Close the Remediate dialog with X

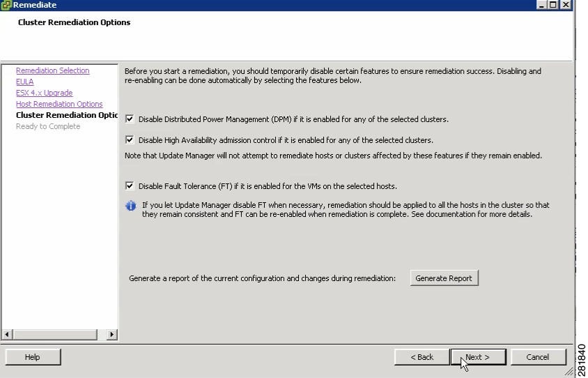(566, 5)
